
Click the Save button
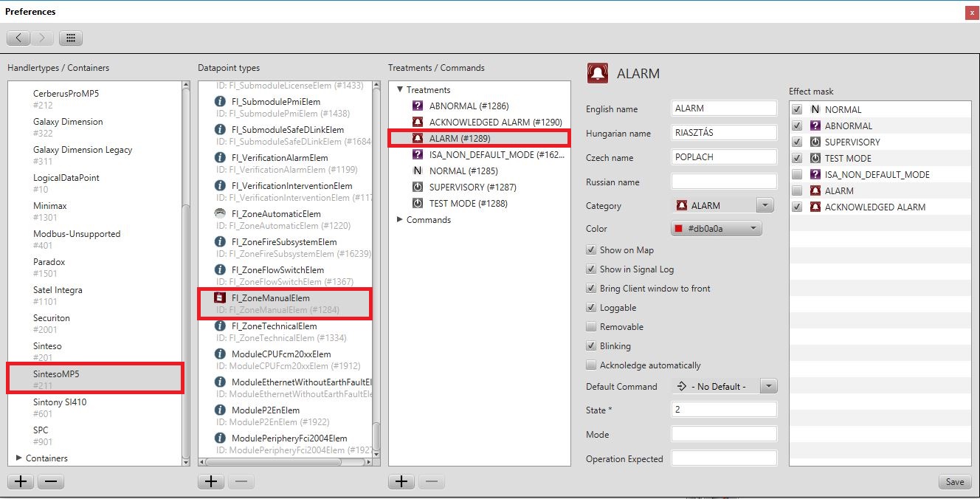coord(954,482)
